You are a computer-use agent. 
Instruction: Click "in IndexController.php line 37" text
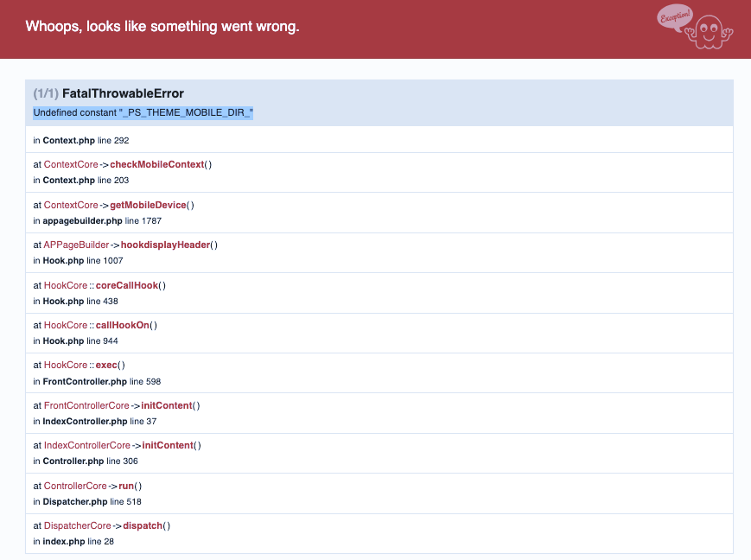[x=95, y=422]
